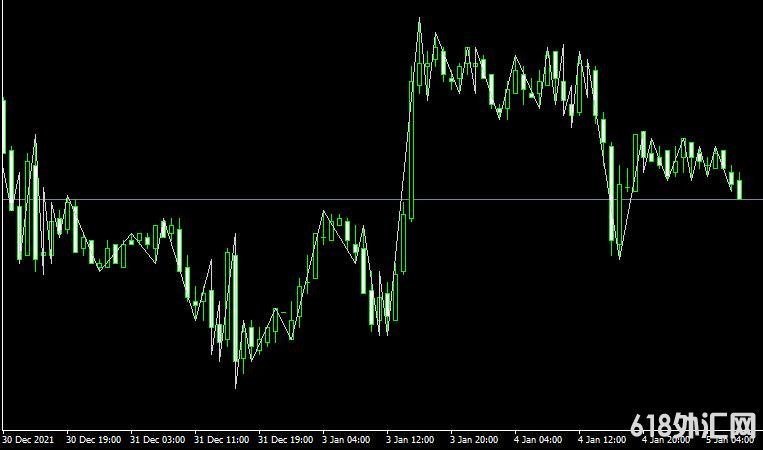Click the "3 Jan 20:00" time axis label
Image resolution: width=763 pixels, height=450 pixels.
tap(474, 440)
